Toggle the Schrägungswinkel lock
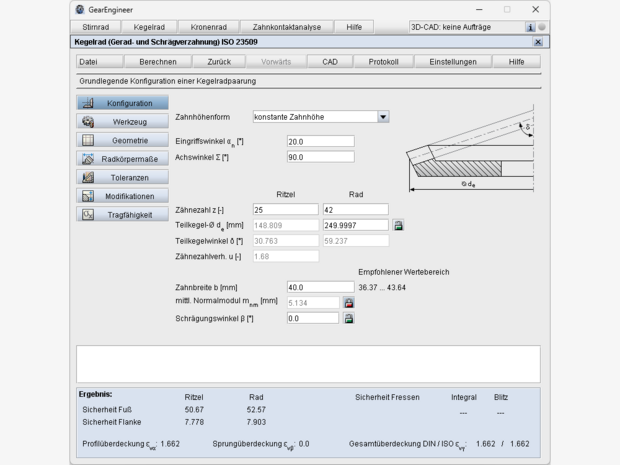This screenshot has height=465, width=620. (x=349, y=318)
